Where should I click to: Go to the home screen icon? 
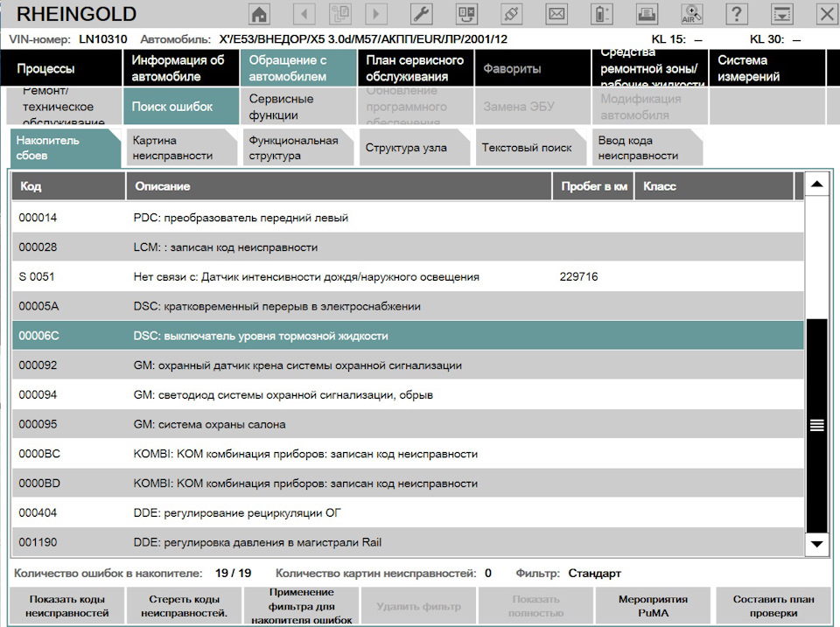click(259, 14)
